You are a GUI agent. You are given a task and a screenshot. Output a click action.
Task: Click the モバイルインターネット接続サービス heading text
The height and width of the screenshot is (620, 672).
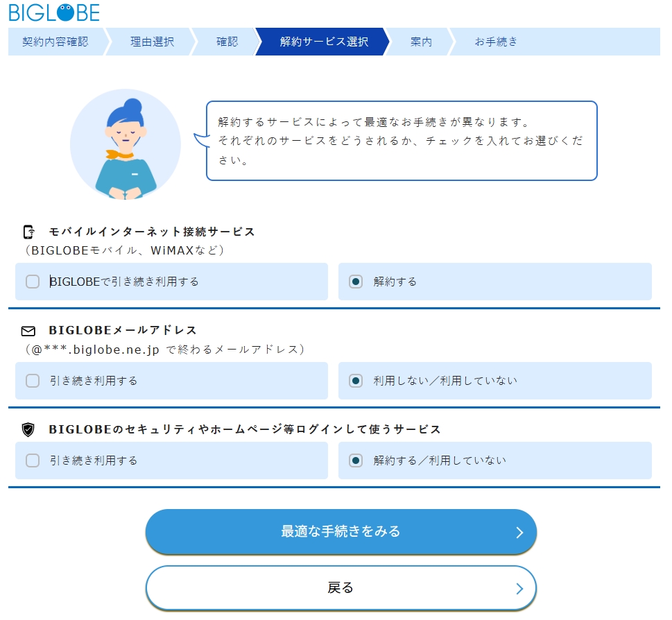[152, 232]
